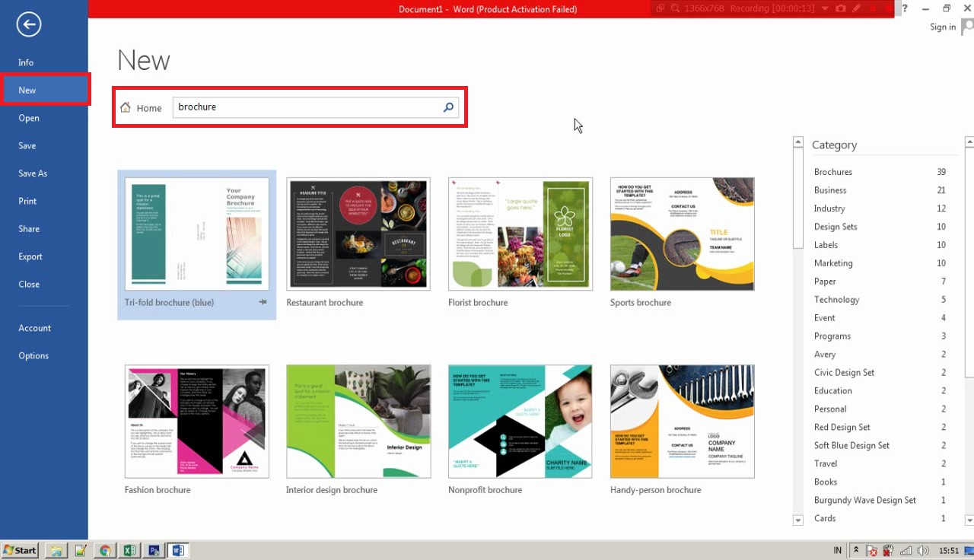
Task: Select Save As in the sidebar
Action: (33, 173)
